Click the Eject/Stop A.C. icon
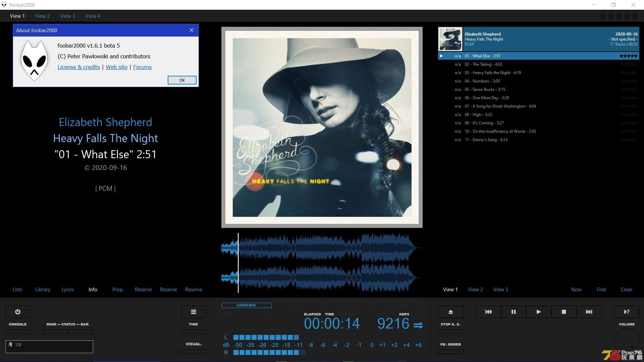 coord(450,312)
